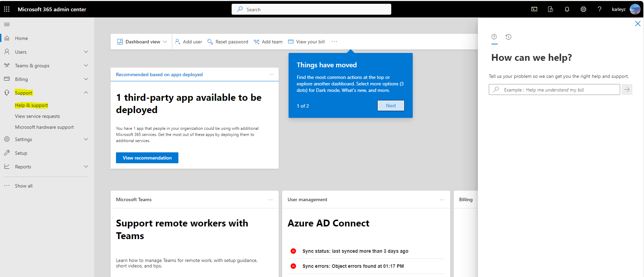644x277 pixels.
Task: Click View recommendation button
Action: 147,158
